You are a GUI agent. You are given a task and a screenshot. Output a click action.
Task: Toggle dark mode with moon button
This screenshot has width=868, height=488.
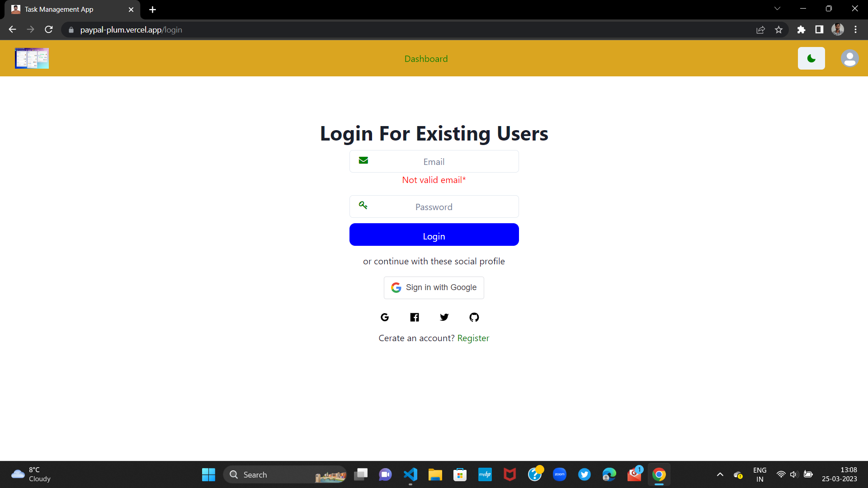(811, 58)
